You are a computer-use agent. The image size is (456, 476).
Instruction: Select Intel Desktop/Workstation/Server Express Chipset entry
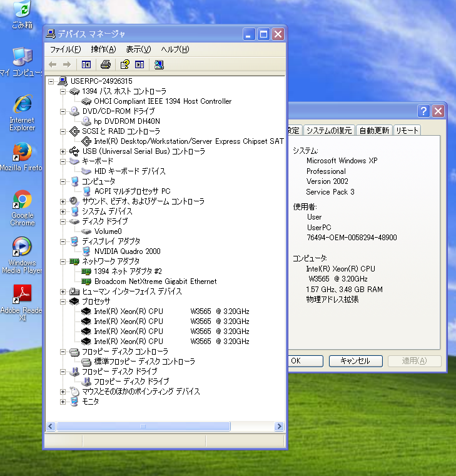pos(189,141)
